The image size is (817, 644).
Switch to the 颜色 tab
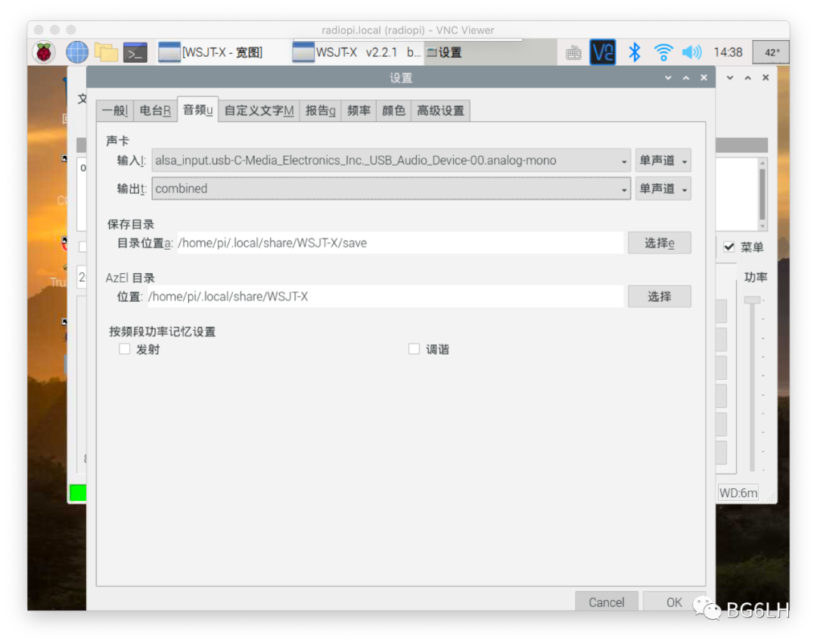click(x=393, y=110)
